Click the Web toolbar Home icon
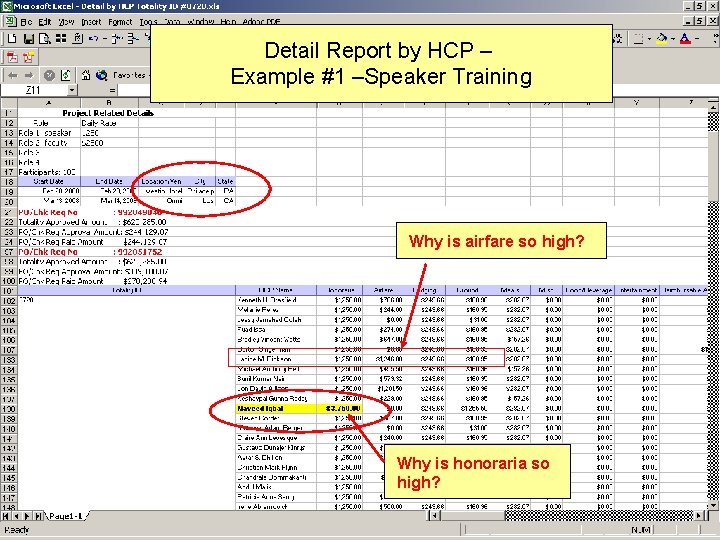 85,75
